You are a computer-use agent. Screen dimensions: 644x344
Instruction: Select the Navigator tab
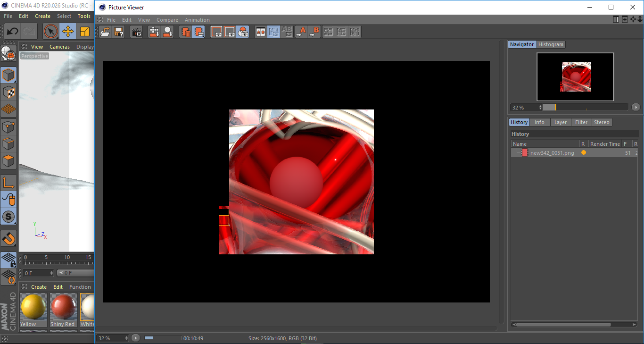(x=522, y=44)
